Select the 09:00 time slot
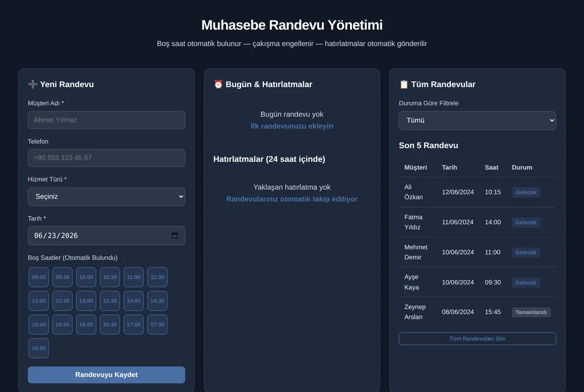584x392 pixels. tap(38, 277)
